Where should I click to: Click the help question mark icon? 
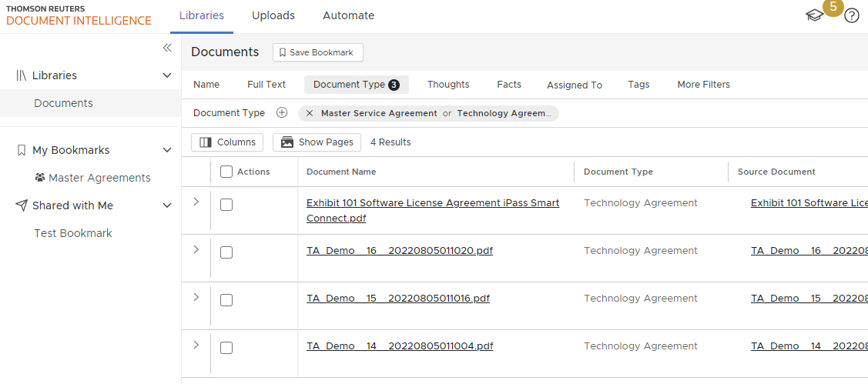coord(851,15)
